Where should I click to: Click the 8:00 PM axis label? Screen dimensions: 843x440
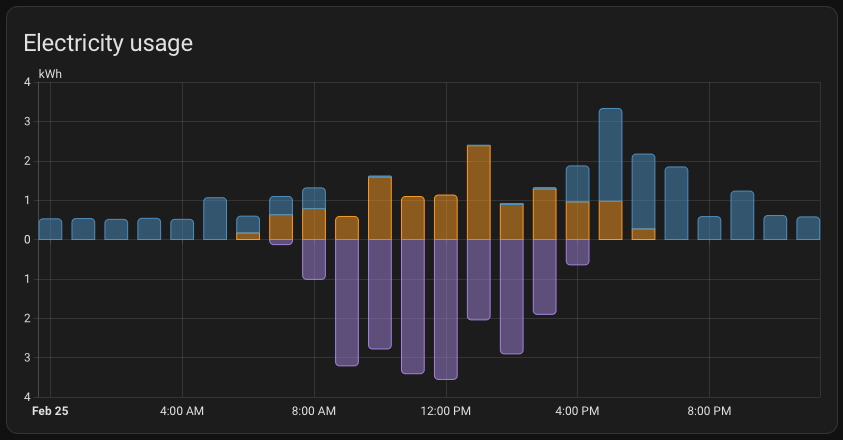pos(709,411)
